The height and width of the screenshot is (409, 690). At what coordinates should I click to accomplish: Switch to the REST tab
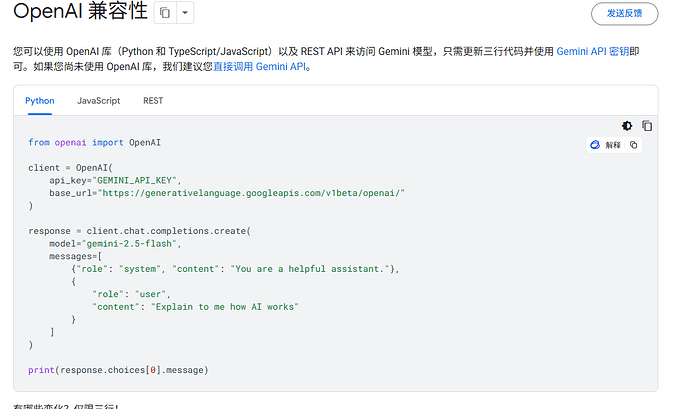153,101
